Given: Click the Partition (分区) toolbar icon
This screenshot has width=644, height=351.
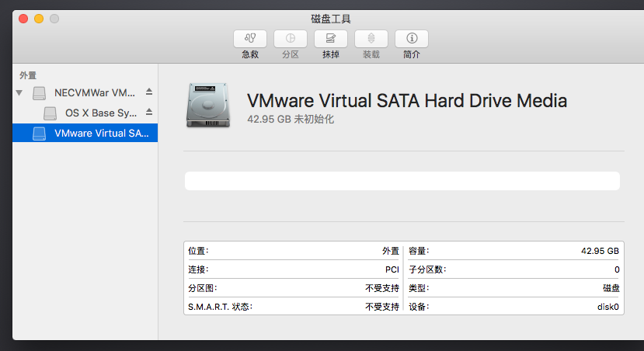Looking at the screenshot, I should click(x=291, y=38).
